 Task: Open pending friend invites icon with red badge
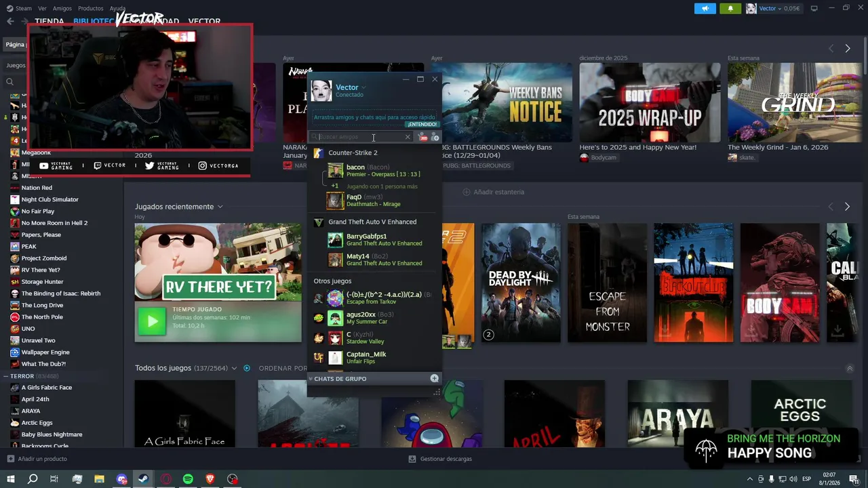point(423,137)
